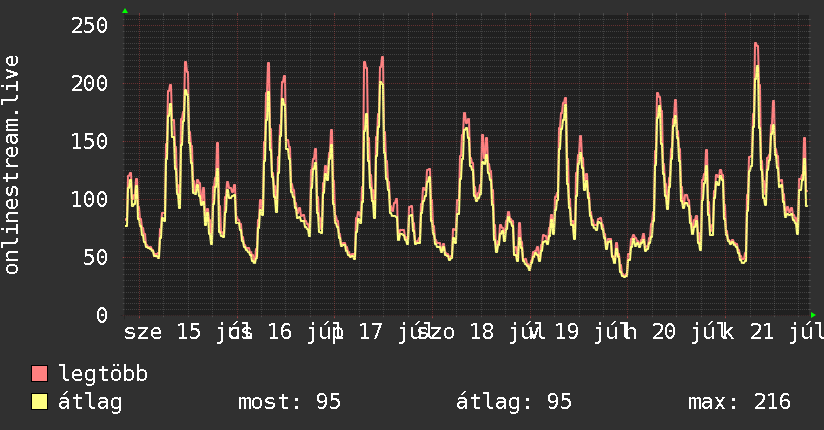824x430 pixels.
Task: Click the 0 y-axis origin label
Action: (x=102, y=314)
